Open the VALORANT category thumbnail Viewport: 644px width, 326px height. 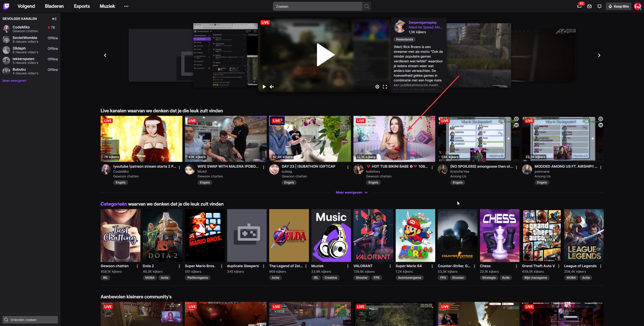pyautogui.click(x=373, y=236)
